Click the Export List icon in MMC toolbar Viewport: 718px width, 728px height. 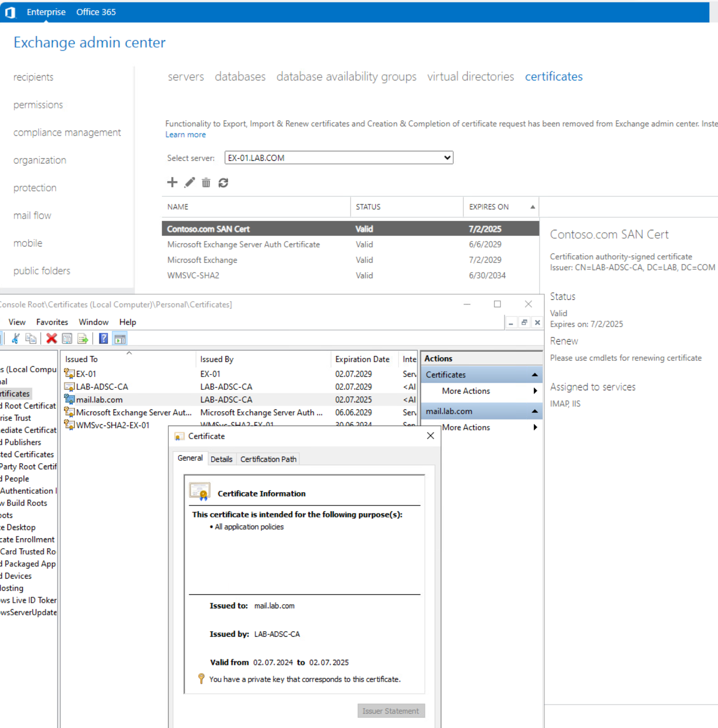(83, 339)
